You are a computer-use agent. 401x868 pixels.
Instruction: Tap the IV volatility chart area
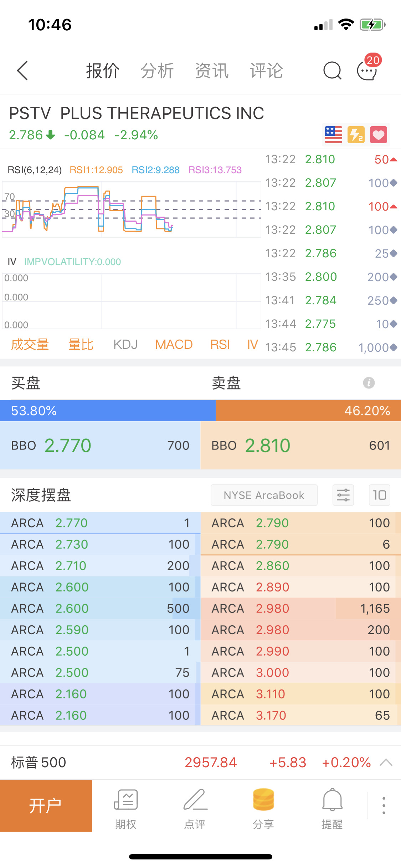point(132,301)
